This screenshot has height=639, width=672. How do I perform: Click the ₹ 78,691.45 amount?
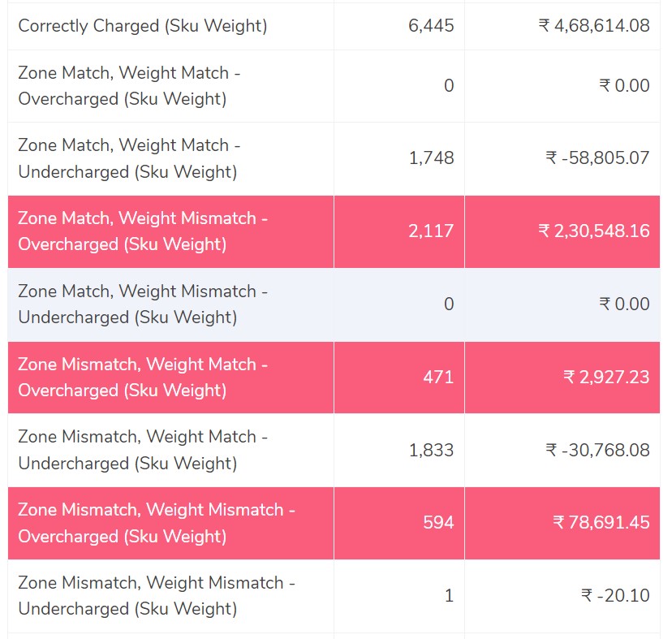pyautogui.click(x=601, y=522)
